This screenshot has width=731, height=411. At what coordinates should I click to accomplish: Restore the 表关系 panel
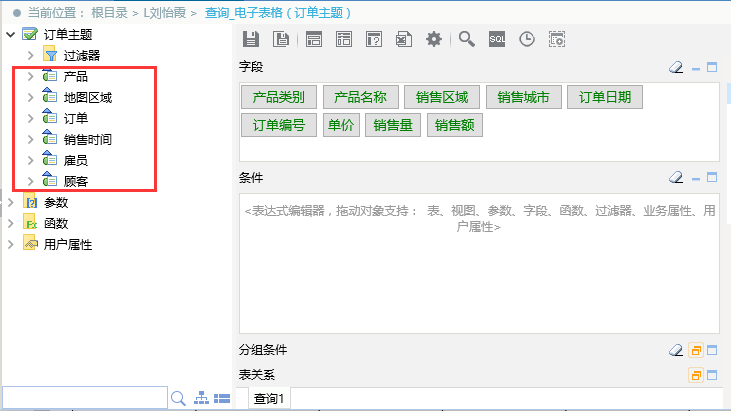pos(696,375)
